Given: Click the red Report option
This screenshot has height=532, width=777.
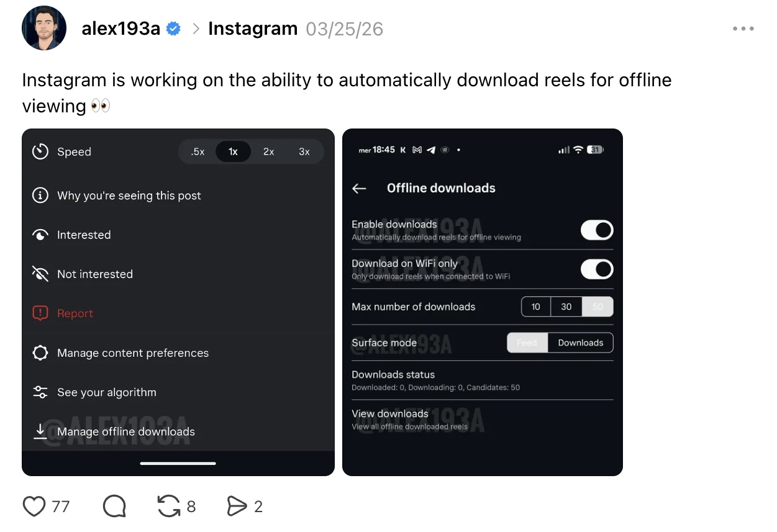Looking at the screenshot, I should 75,313.
